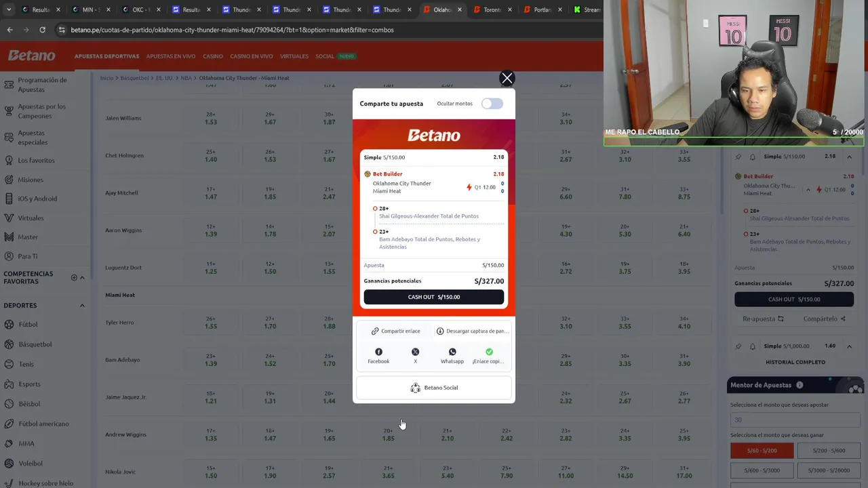Open Virtuales tab in the top menu
The image size is (868, 488).
click(294, 56)
